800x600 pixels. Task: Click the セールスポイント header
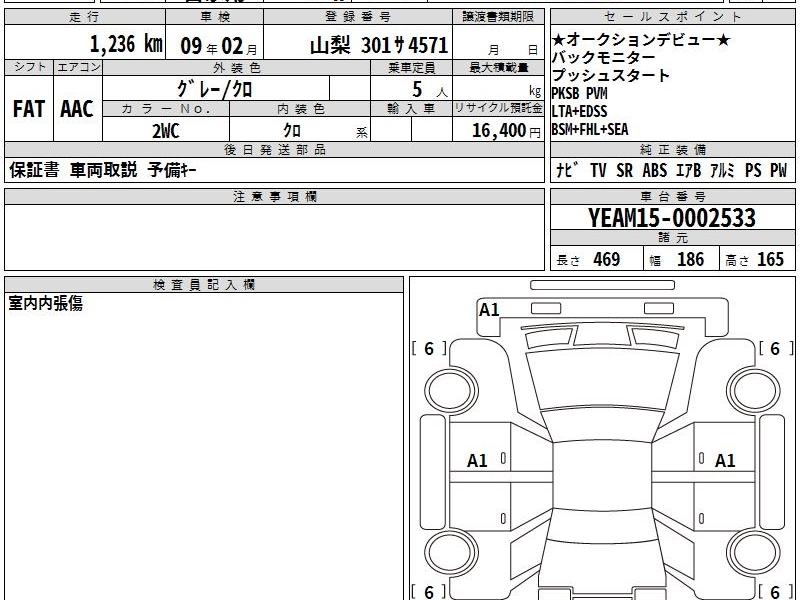coord(673,17)
